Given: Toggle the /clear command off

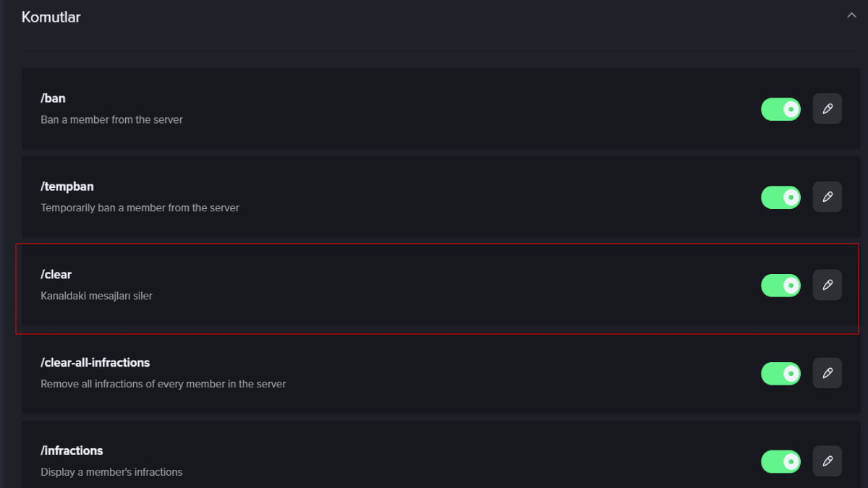Looking at the screenshot, I should point(780,285).
